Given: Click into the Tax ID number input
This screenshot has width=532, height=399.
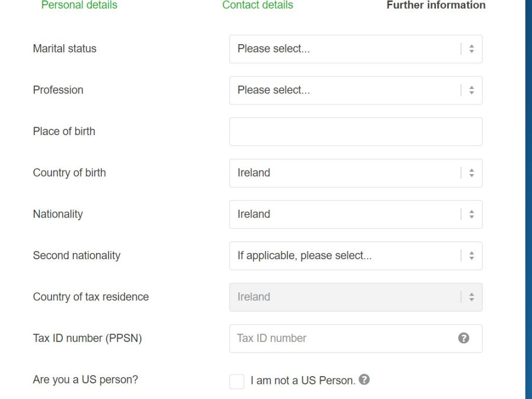Looking at the screenshot, I should pyautogui.click(x=343, y=338).
